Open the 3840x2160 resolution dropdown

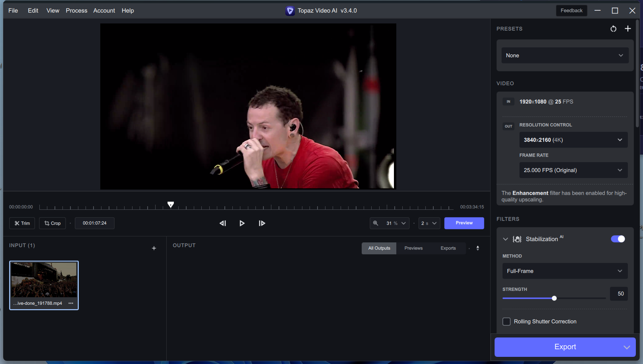point(573,140)
